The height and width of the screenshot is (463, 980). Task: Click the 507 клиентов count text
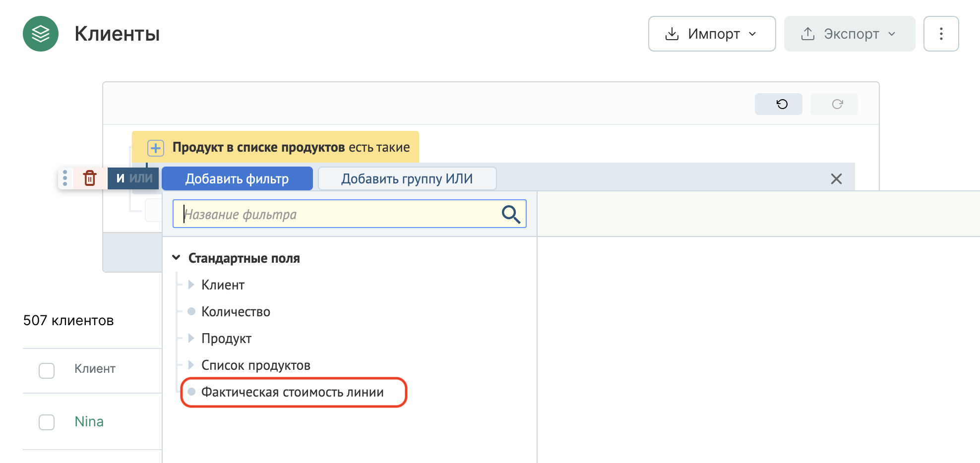[x=68, y=321]
